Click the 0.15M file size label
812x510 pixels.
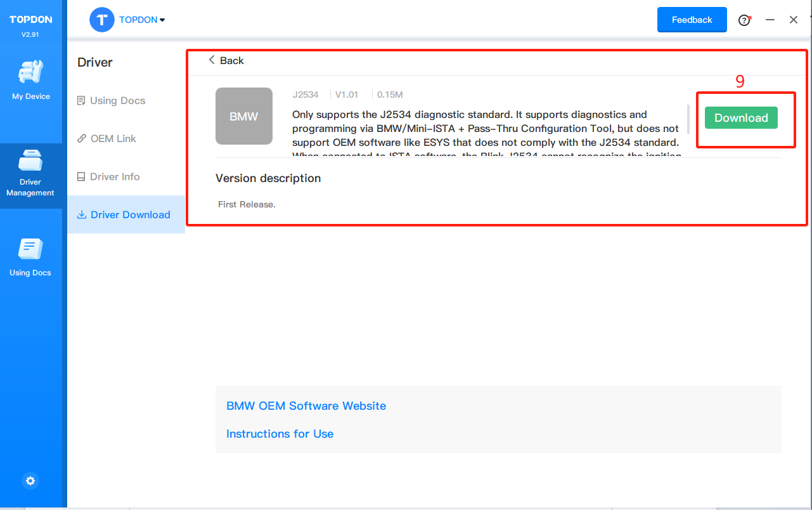click(x=390, y=95)
